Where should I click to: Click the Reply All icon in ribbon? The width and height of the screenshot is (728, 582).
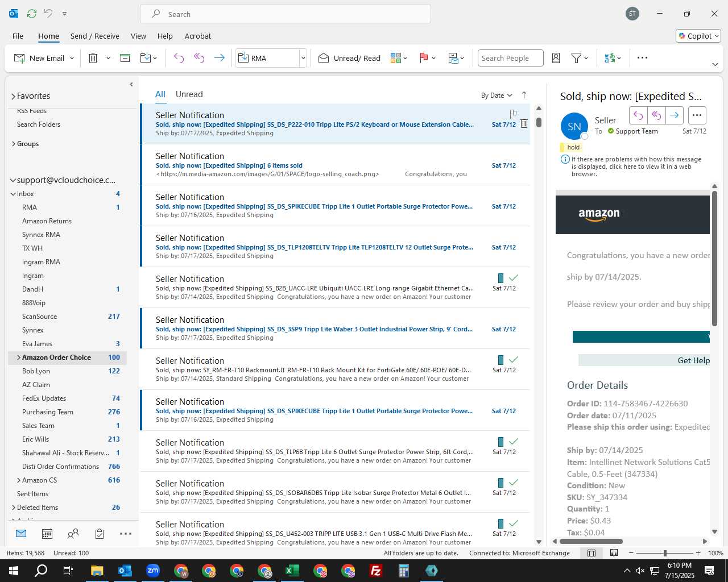(199, 58)
